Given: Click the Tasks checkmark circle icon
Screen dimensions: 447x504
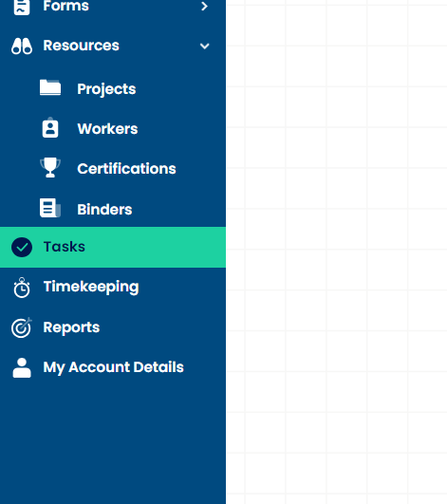Looking at the screenshot, I should (x=22, y=247).
